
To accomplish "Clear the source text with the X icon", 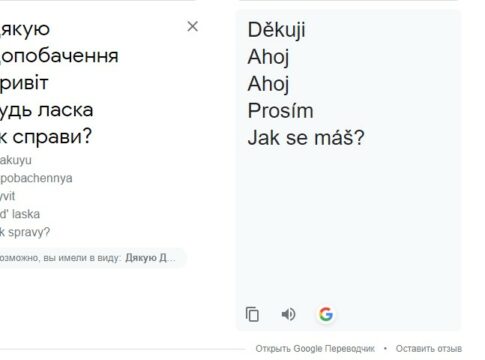I will 193,26.
